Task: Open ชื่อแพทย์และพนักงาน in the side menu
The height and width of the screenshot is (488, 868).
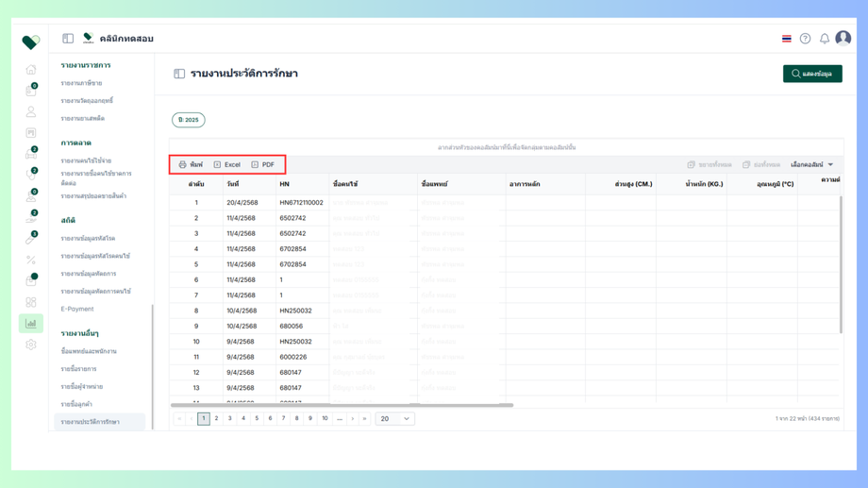Action: click(89, 351)
